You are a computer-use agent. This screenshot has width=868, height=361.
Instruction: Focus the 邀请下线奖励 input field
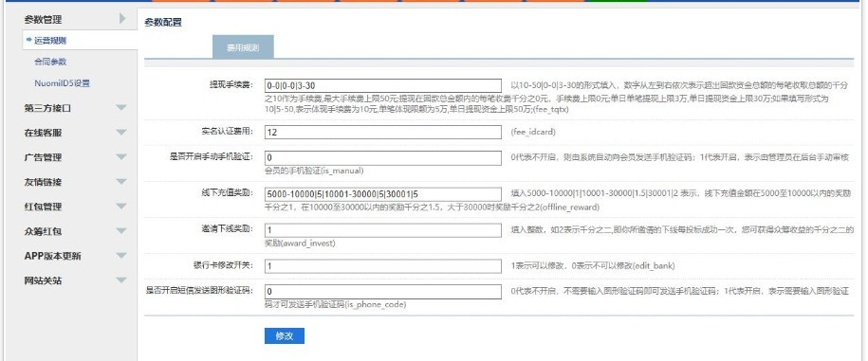[x=383, y=230]
